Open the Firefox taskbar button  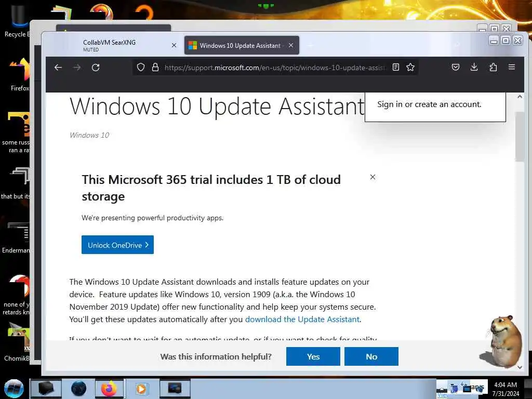click(x=109, y=389)
